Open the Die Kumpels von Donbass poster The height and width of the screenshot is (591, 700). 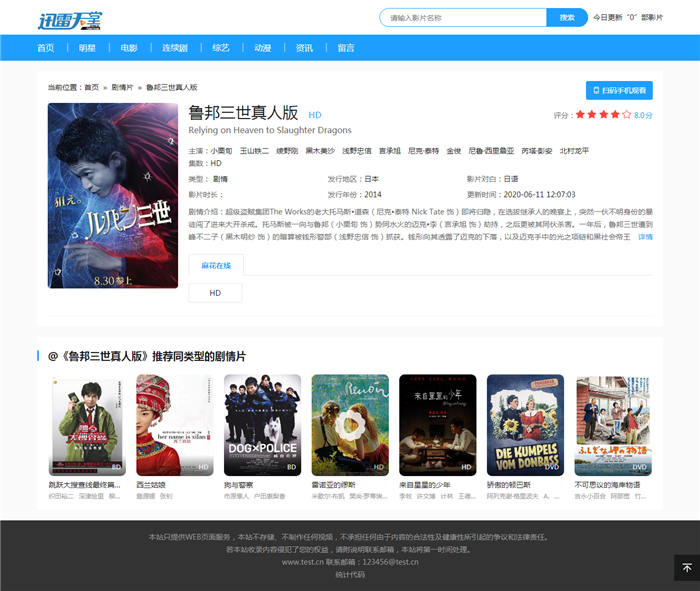pyautogui.click(x=525, y=424)
